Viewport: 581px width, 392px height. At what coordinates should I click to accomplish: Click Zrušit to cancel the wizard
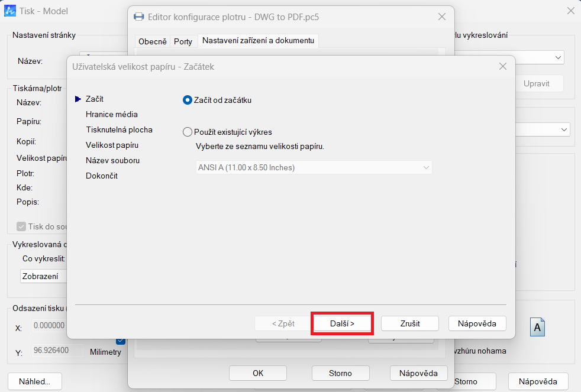[409, 323]
